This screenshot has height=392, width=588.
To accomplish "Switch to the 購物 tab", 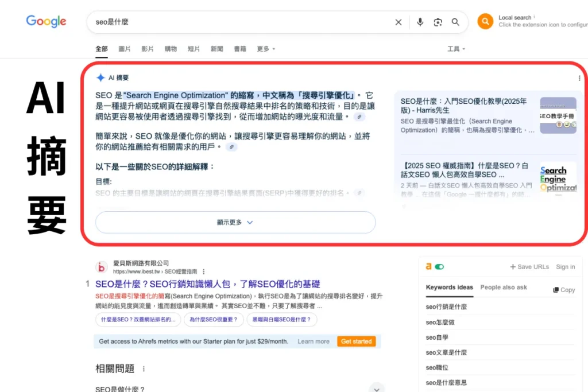I will click(171, 49).
